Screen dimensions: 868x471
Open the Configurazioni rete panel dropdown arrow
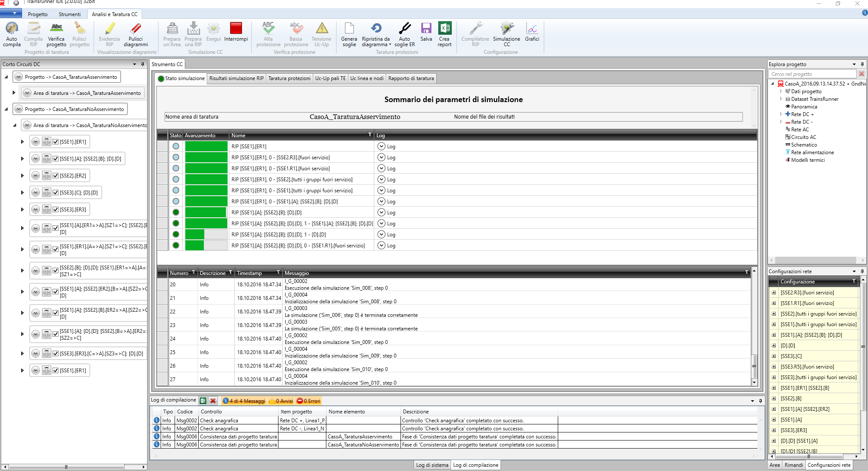click(x=854, y=272)
